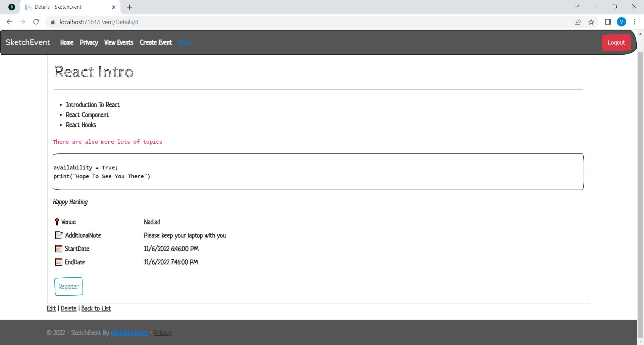Click the 'React Component' bullet

pyautogui.click(x=87, y=115)
